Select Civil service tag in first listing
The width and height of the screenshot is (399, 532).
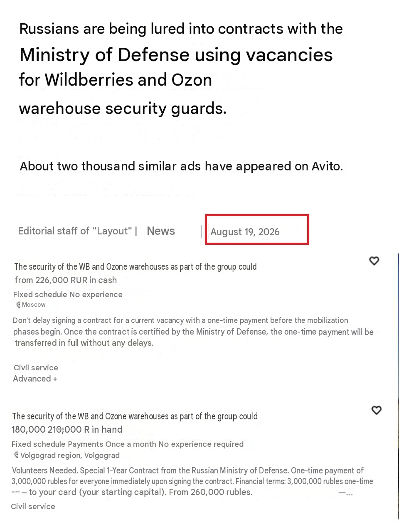[36, 367]
